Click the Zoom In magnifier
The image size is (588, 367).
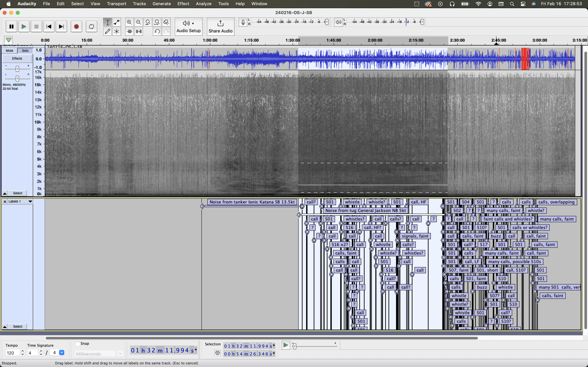point(129,22)
